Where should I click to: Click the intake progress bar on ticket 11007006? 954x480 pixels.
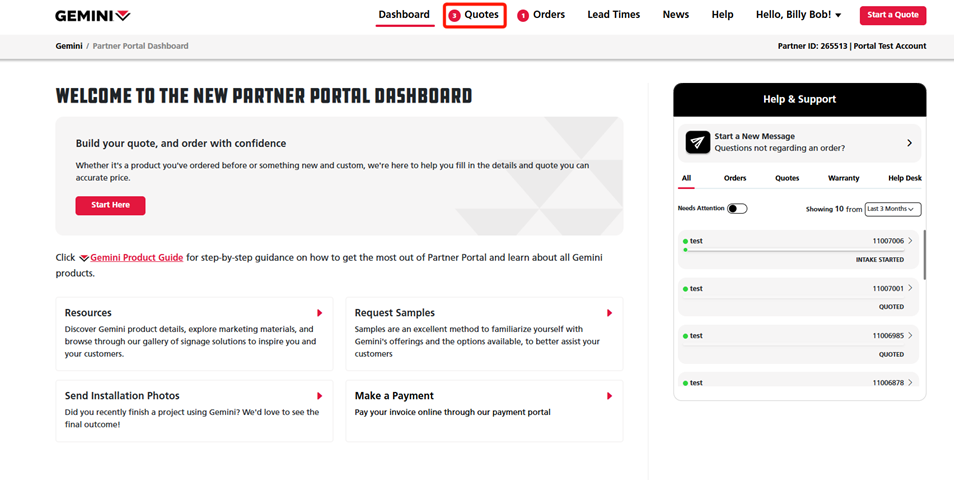795,250
